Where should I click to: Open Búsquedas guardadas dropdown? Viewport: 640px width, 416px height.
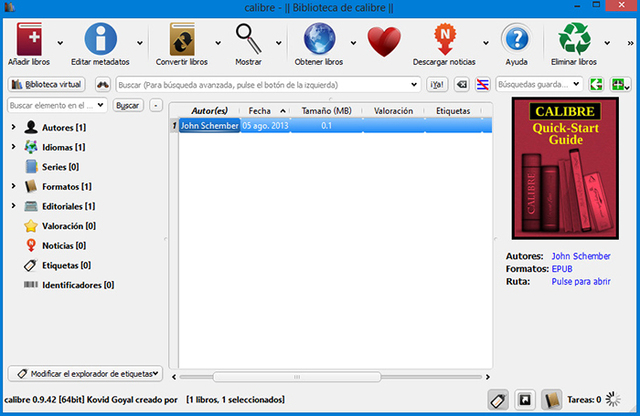(576, 85)
